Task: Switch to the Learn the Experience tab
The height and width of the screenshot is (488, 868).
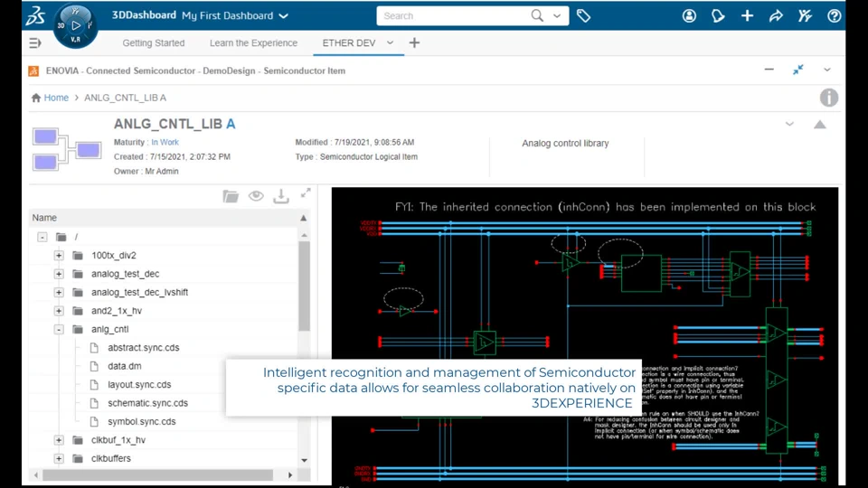Action: (x=253, y=43)
